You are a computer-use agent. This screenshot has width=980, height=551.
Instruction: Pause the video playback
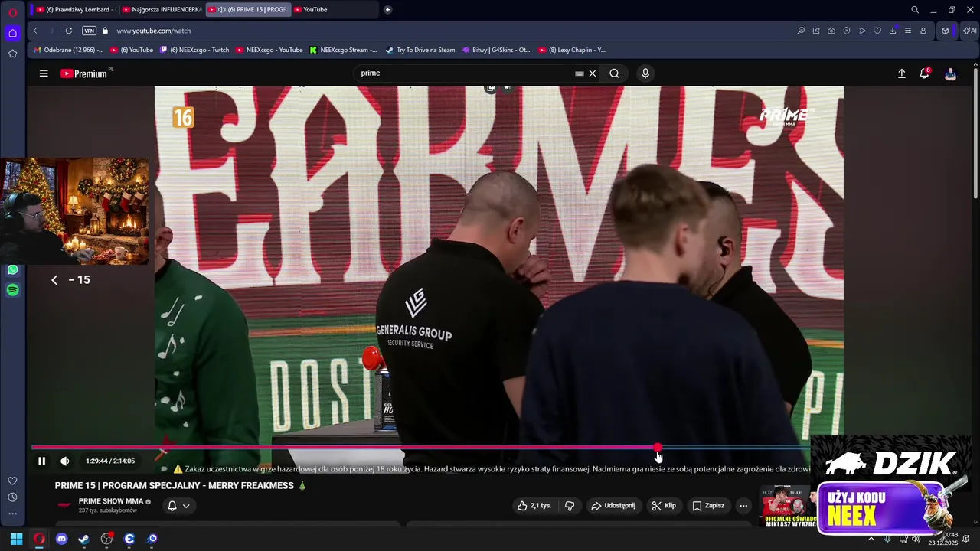tap(41, 461)
